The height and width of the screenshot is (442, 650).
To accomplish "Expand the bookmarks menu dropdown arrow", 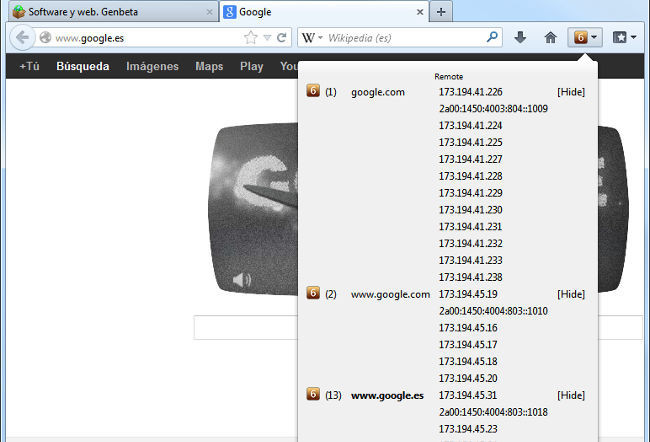I will (633, 38).
